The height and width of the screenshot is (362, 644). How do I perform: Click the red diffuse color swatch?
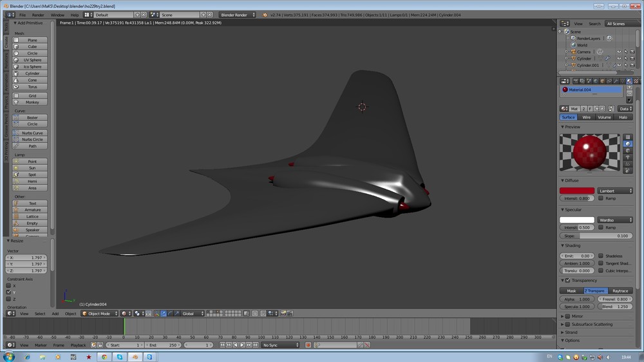click(577, 191)
